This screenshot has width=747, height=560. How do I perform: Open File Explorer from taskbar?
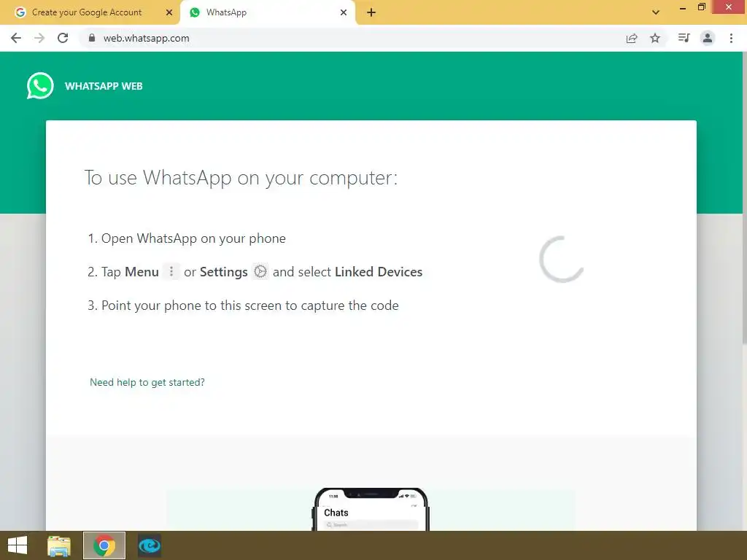[59, 545]
